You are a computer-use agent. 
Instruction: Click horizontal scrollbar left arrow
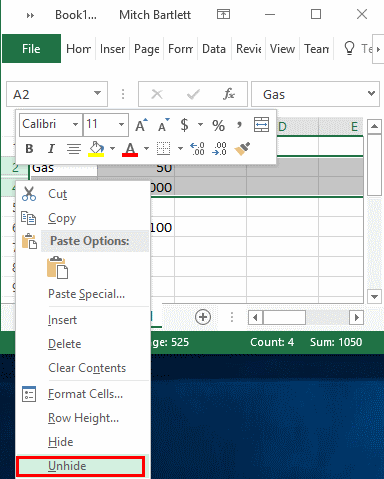(255, 317)
